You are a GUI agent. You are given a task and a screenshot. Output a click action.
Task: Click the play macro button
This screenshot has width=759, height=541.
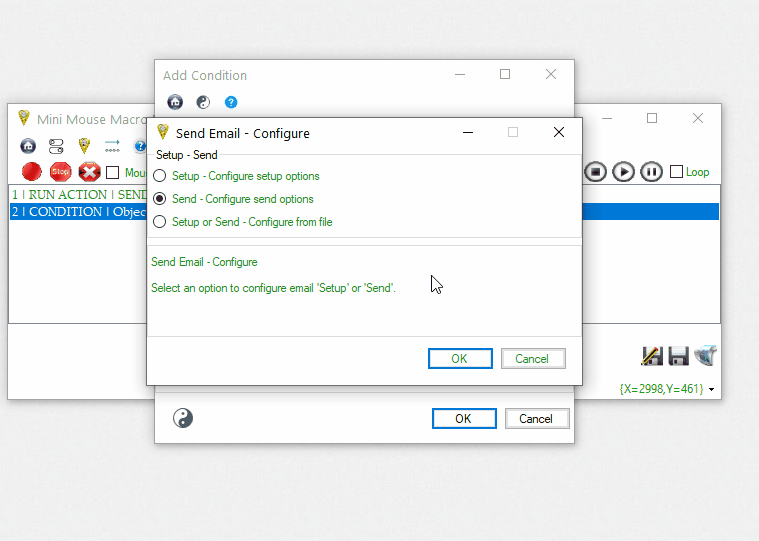(623, 171)
